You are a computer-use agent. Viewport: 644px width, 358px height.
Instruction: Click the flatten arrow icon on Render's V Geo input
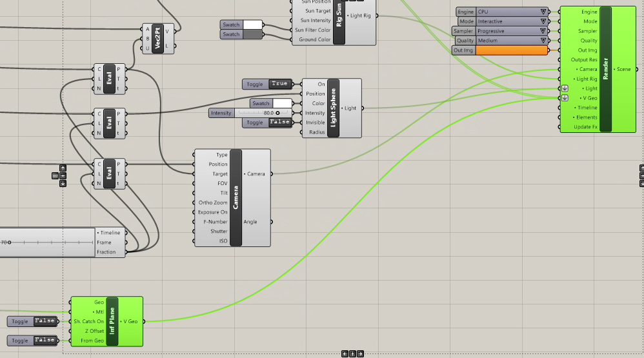[x=565, y=98]
